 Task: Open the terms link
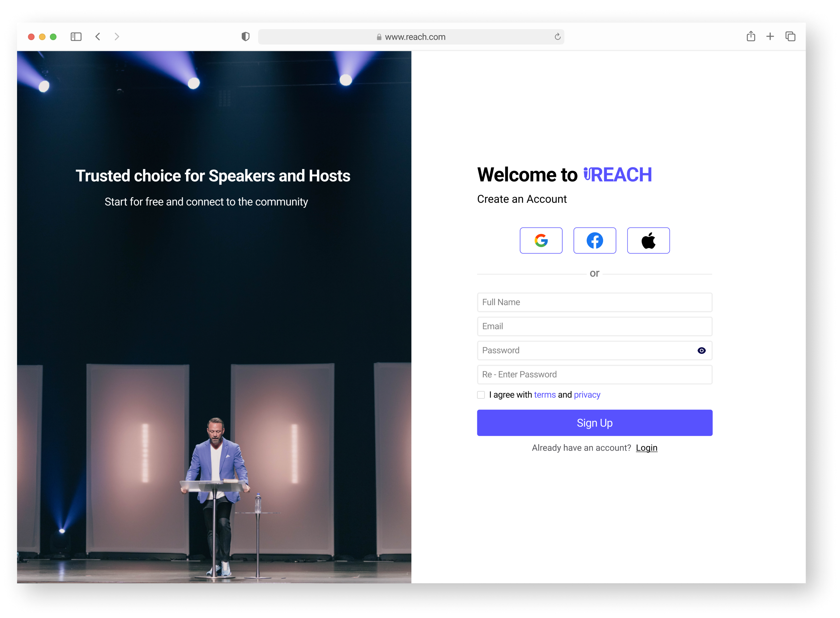[x=545, y=395]
